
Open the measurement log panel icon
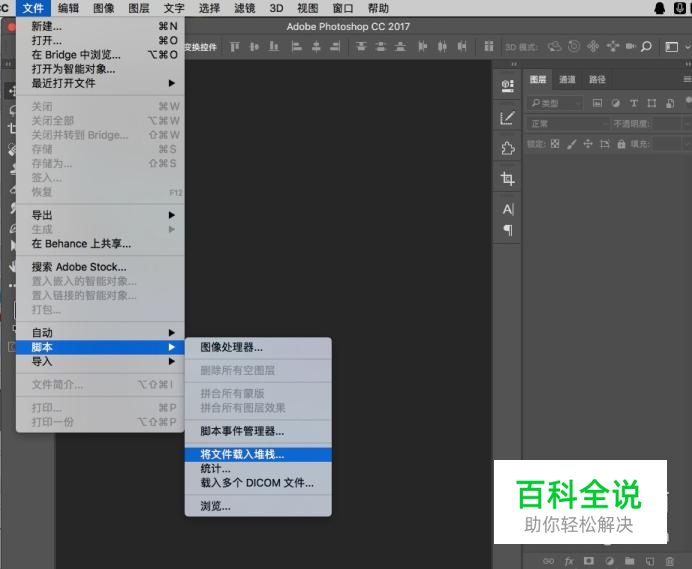[x=508, y=117]
